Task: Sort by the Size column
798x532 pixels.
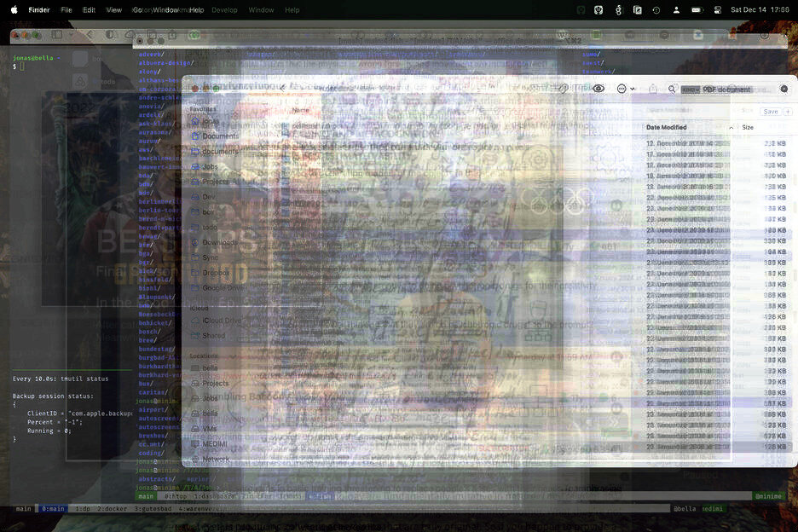Action: pos(748,127)
